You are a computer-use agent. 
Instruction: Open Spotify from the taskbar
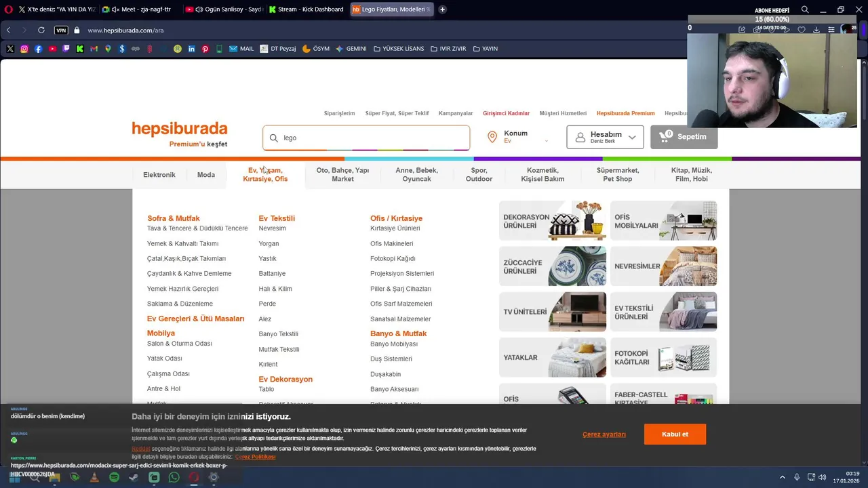pyautogui.click(x=114, y=477)
